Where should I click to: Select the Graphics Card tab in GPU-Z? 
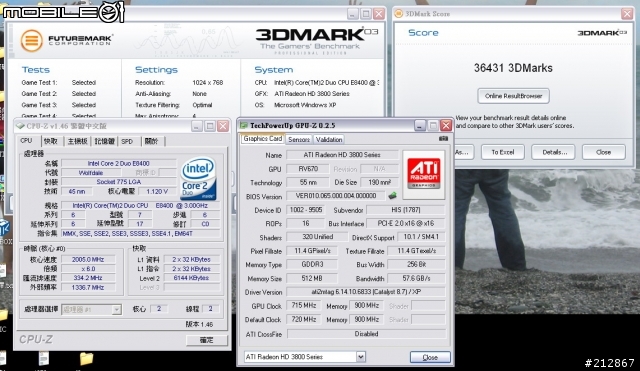[262, 139]
